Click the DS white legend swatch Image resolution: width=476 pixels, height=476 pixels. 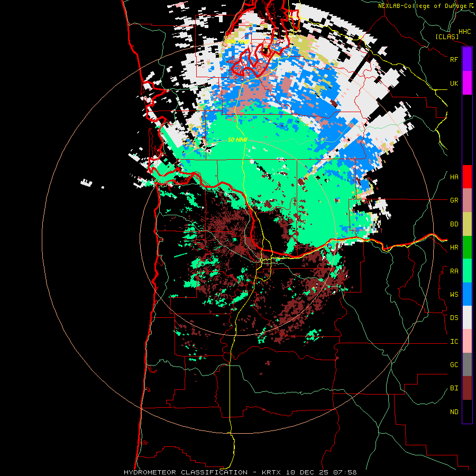(467, 317)
